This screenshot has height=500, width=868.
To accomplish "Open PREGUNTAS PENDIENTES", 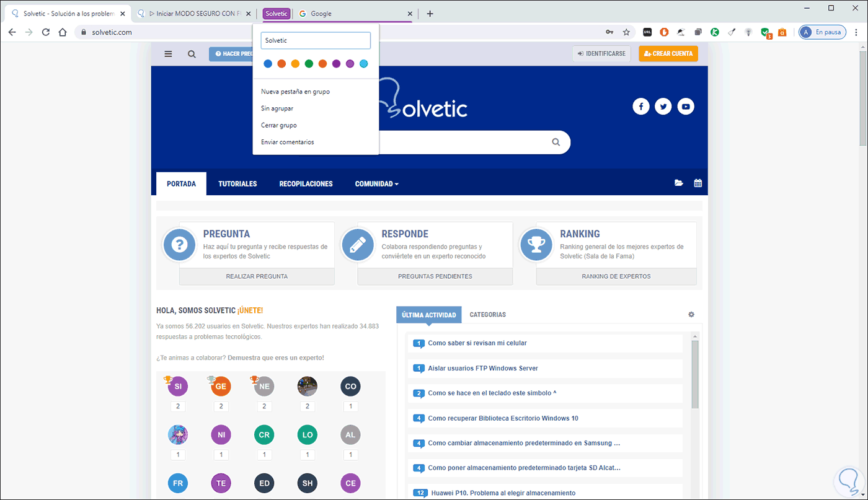I will 435,276.
